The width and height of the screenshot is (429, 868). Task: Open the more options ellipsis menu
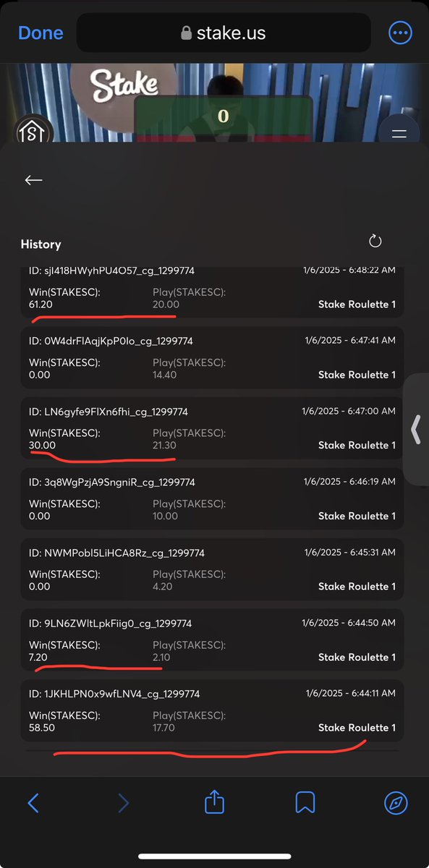tap(400, 33)
